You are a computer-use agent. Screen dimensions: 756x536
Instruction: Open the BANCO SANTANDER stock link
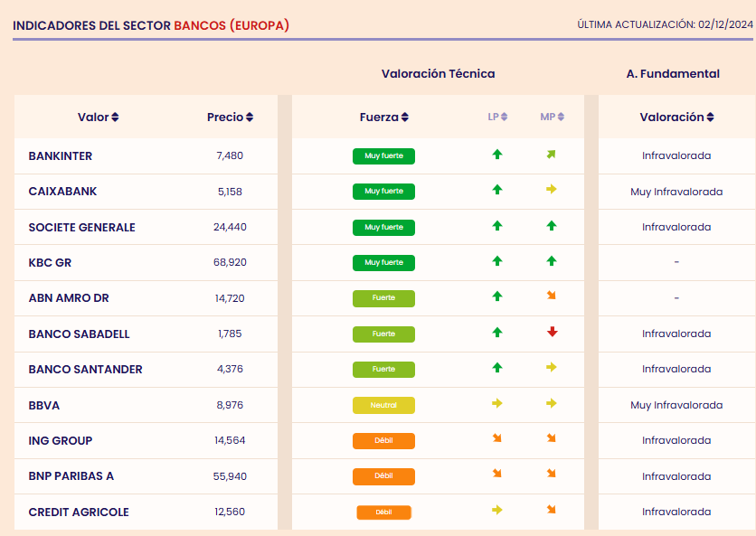85,369
